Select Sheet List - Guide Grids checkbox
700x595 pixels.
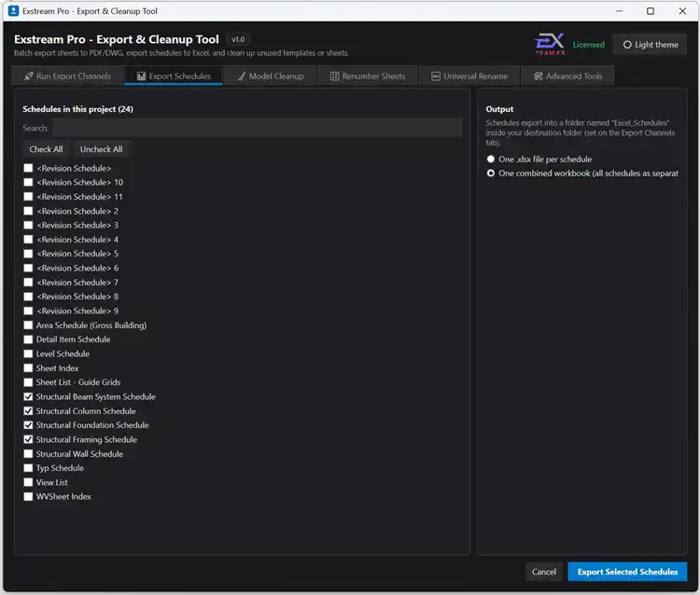coord(28,382)
